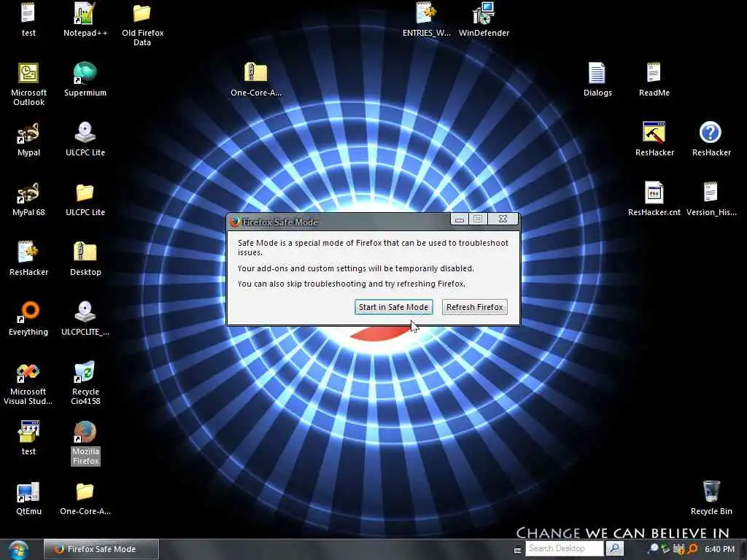The height and width of the screenshot is (560, 747).
Task: Click the Firefox Safe Mode taskbar button
Action: [x=101, y=549]
